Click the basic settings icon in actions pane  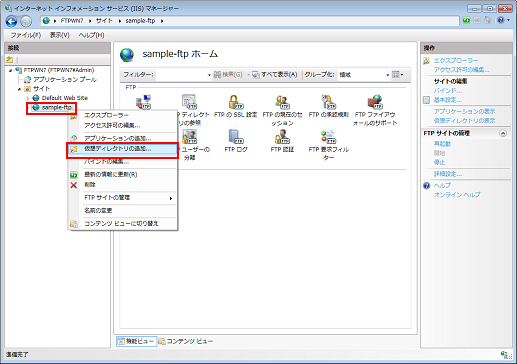tap(426, 100)
